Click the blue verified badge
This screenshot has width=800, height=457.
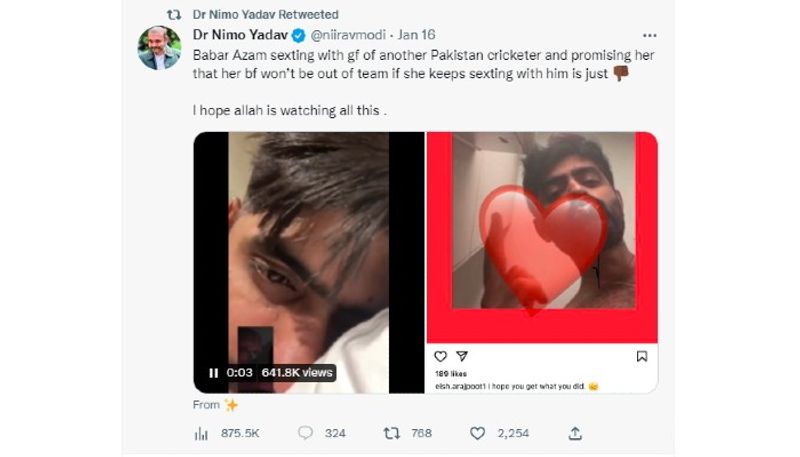[x=298, y=35]
